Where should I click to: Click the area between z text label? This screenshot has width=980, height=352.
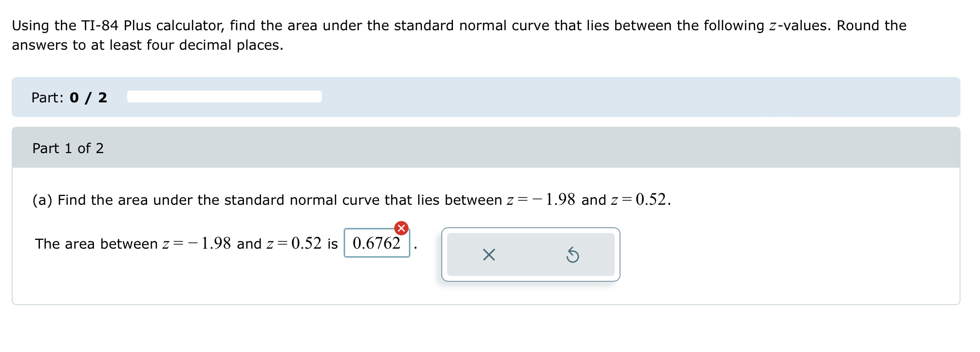click(x=187, y=243)
